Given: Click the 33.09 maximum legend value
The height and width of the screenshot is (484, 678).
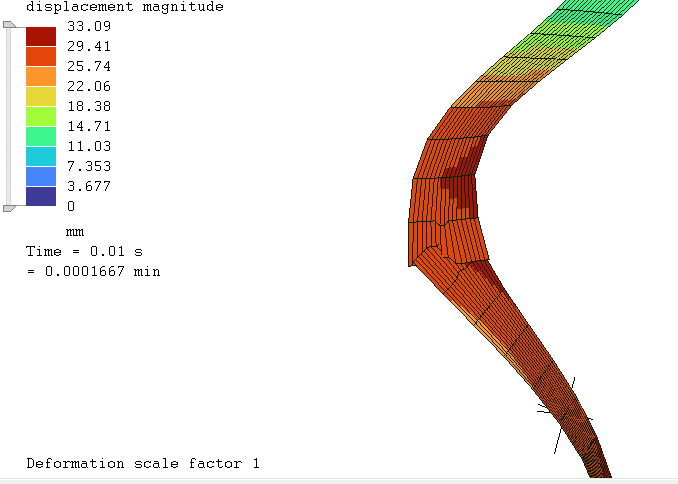Looking at the screenshot, I should [x=88, y=27].
